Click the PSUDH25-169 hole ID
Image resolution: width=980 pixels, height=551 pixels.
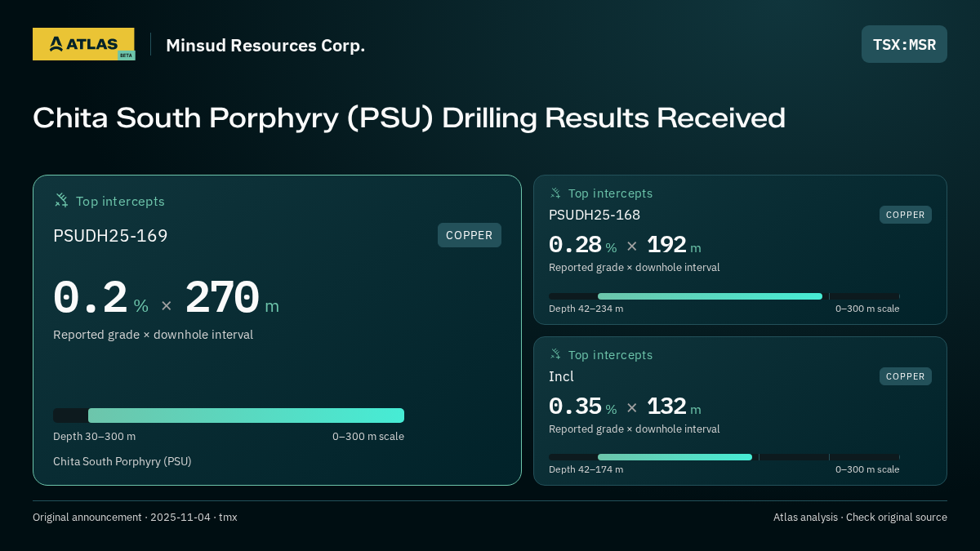(110, 236)
